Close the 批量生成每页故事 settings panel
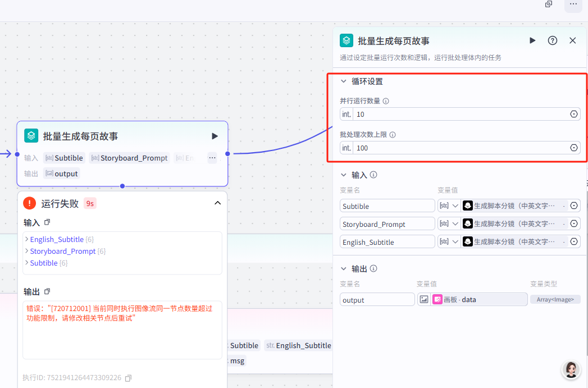The width and height of the screenshot is (588, 388). 573,40
